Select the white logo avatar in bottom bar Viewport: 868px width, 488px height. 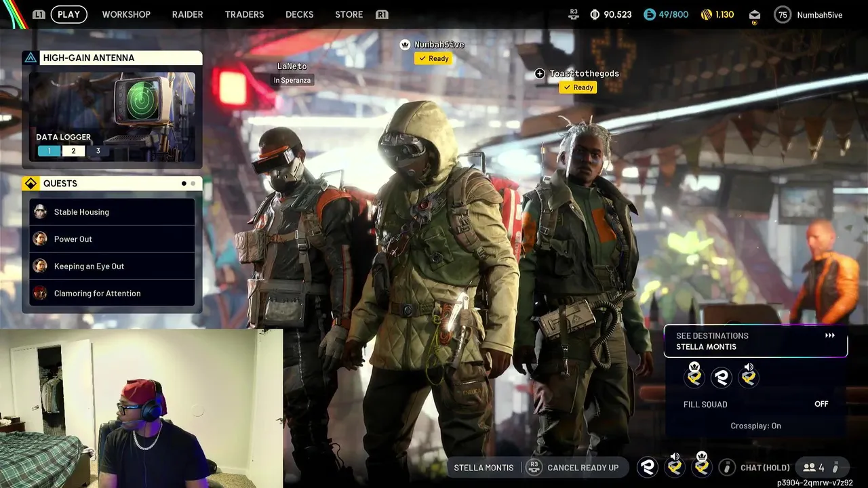648,467
